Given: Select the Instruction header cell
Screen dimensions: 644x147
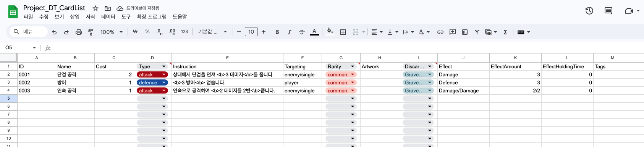Looking at the screenshot, I should tap(227, 66).
